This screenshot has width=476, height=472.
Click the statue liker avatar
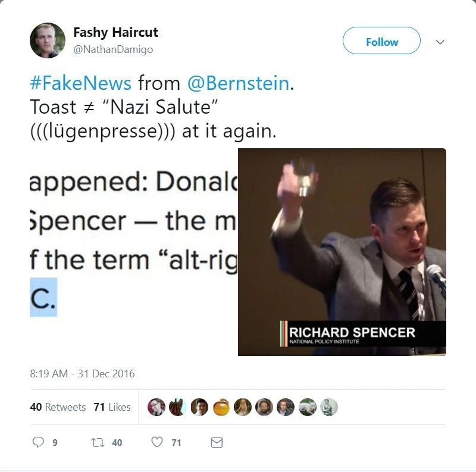coord(329,407)
